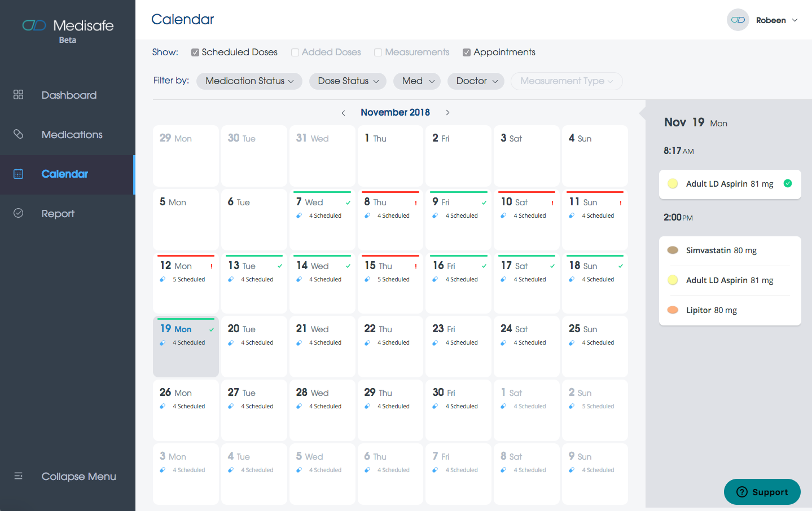Click the Medisafe logo
Screen dimensions: 812x511
pos(68,25)
